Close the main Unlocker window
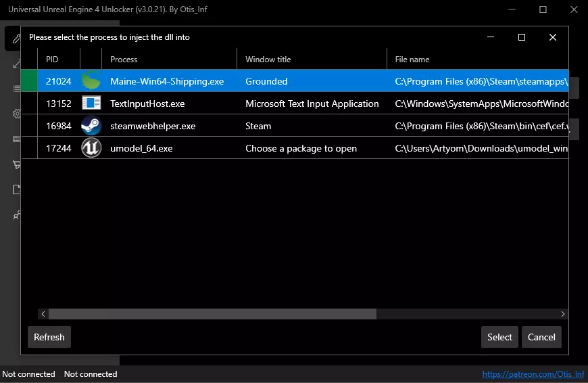Viewport: 588px width, 383px height. (x=574, y=9)
